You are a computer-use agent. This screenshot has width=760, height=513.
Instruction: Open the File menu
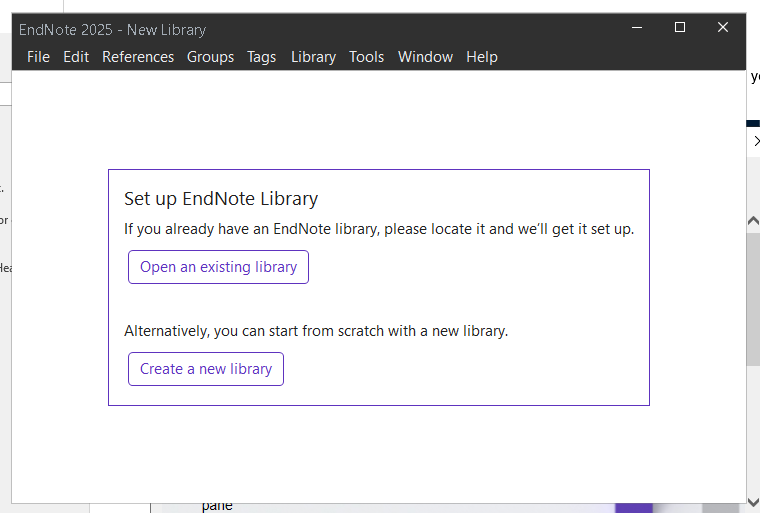[38, 57]
